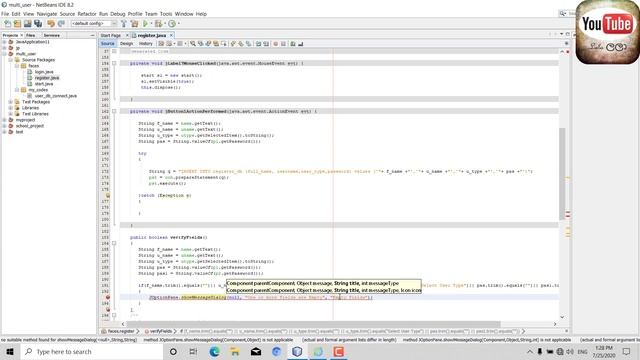Collapse the faces package node
The image size is (640, 360).
click(x=17, y=66)
